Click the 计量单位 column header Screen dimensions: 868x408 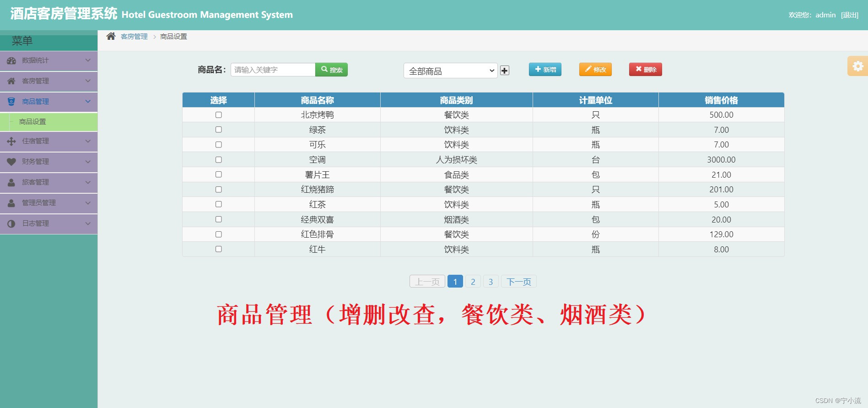pyautogui.click(x=596, y=100)
